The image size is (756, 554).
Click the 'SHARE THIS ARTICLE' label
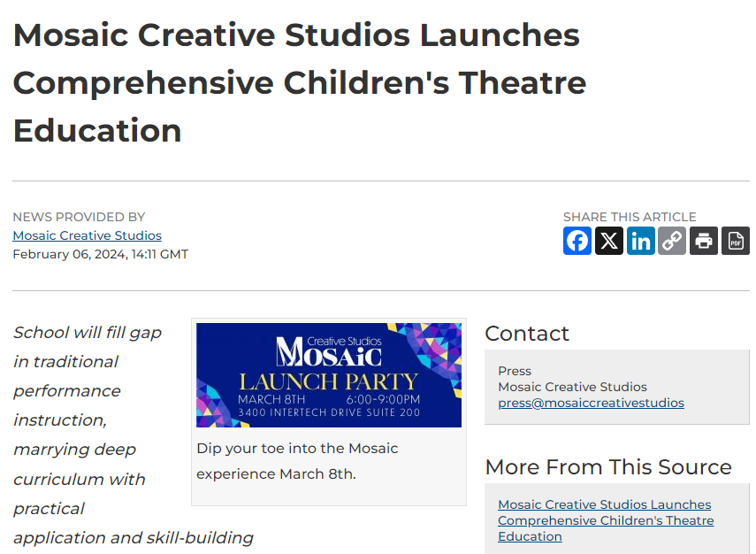tap(630, 217)
